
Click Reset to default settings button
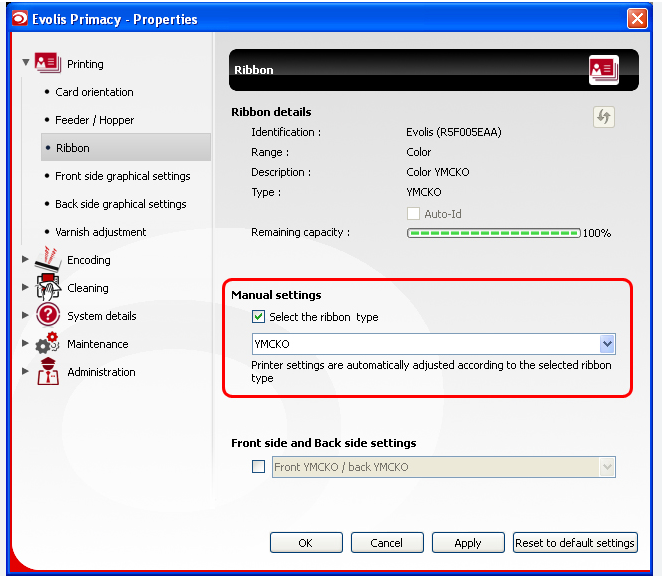[575, 542]
